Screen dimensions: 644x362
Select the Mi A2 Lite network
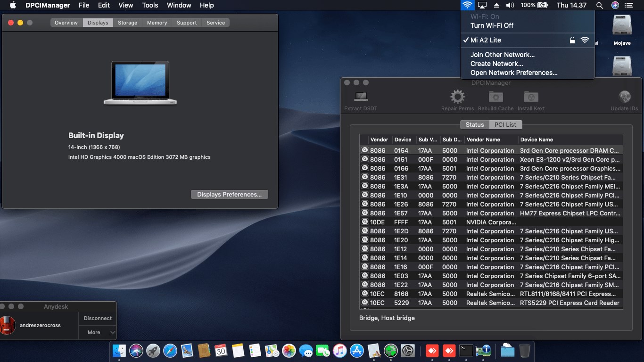tap(486, 40)
